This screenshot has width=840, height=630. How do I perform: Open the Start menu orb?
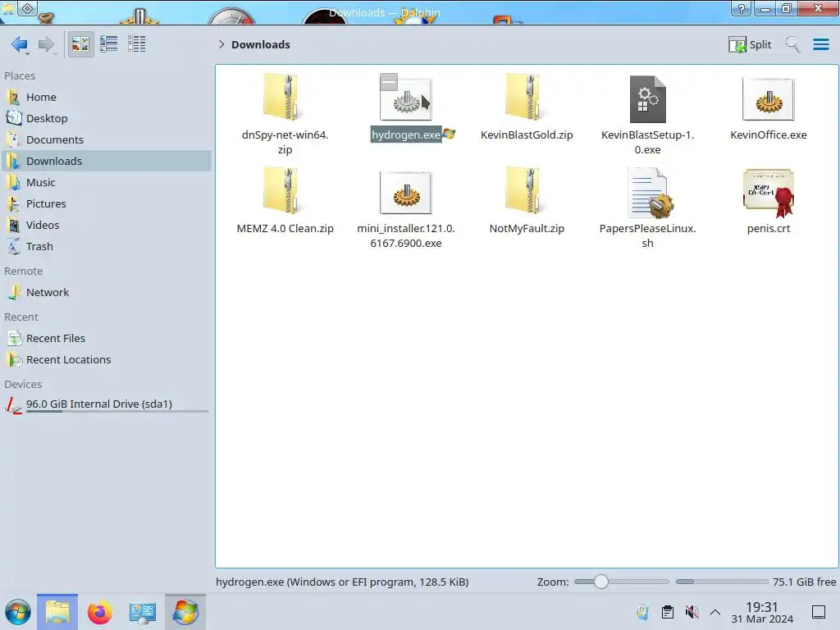pyautogui.click(x=18, y=612)
